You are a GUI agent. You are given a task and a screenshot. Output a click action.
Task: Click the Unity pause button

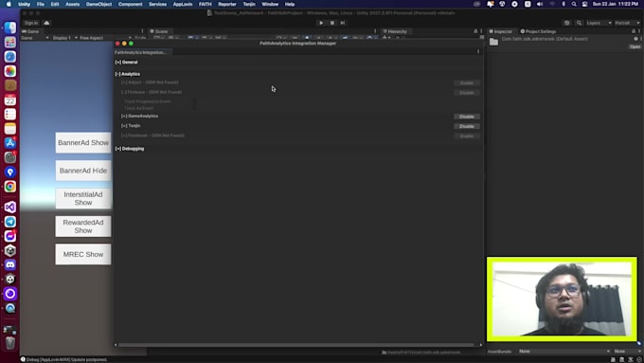pos(332,23)
